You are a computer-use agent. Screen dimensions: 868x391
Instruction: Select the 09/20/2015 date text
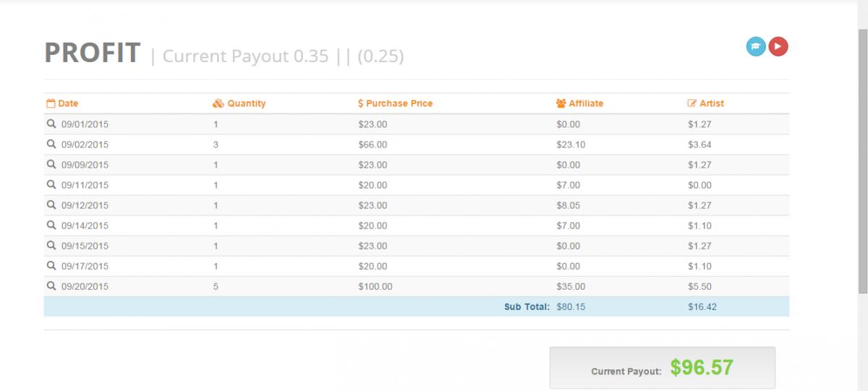[85, 286]
